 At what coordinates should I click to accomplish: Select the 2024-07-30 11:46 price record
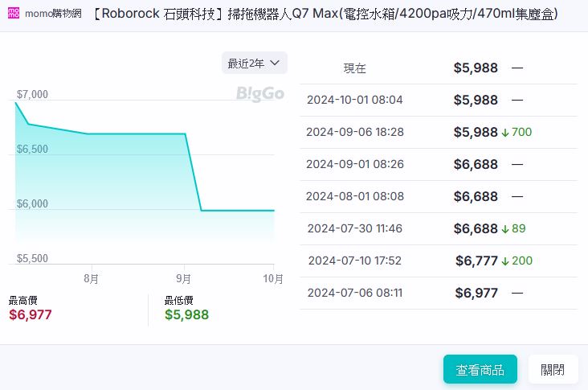tap(438, 229)
